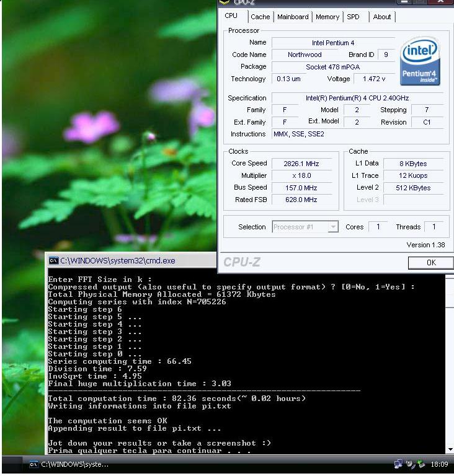Click the Intel Pentium 4 inside logo
The height and width of the screenshot is (476, 454).
point(420,61)
